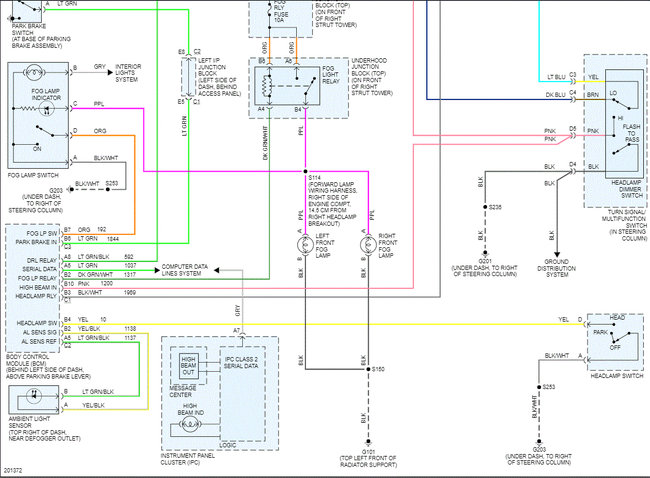Screen dimensions: 650x478
Task: Click the AL SENS SIG pin label
Action: (40, 332)
